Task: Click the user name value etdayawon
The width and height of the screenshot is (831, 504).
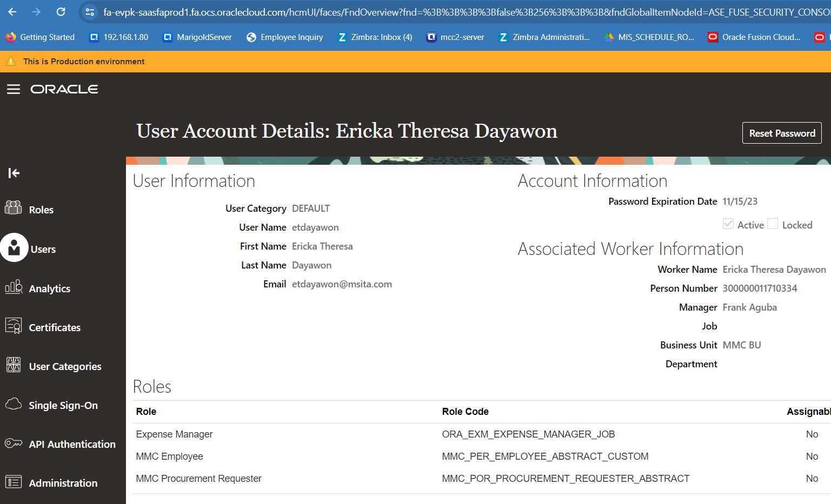Action: (x=315, y=227)
